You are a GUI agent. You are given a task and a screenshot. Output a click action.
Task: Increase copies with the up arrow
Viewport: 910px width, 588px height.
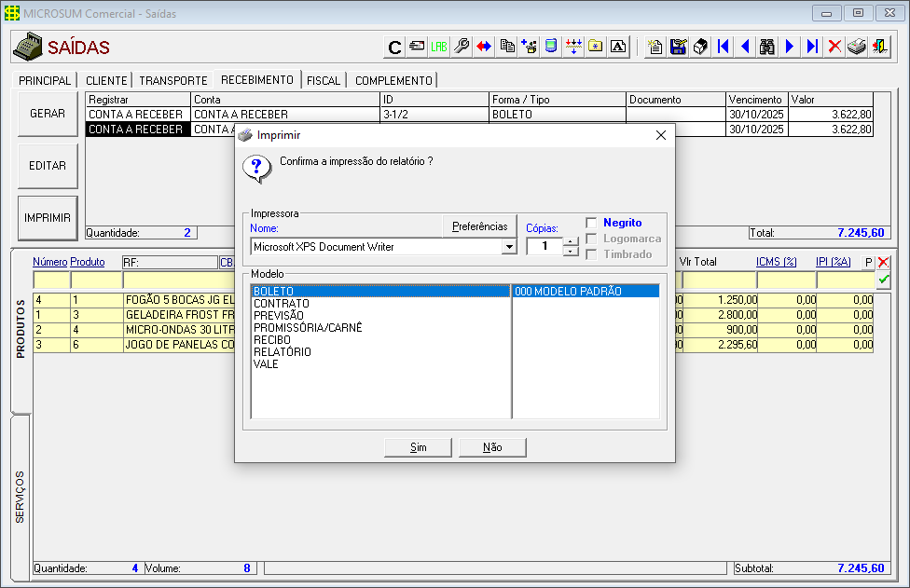point(571,241)
